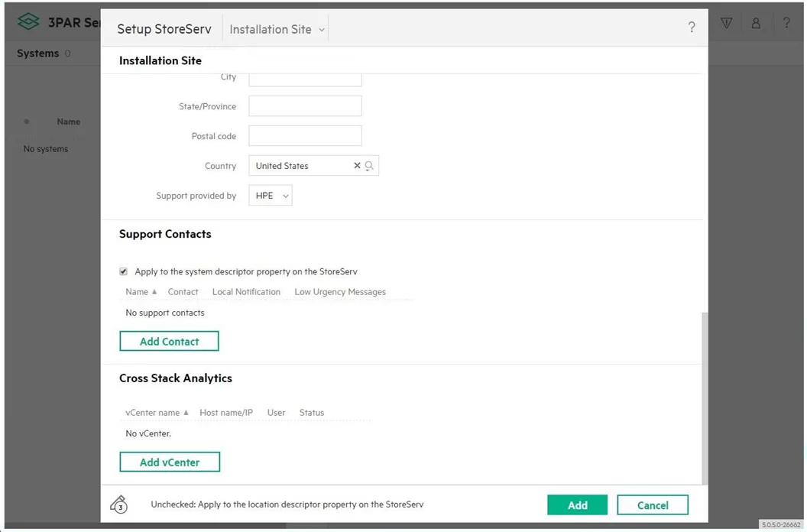Cancel the Setup StoreServ dialog
The height and width of the screenshot is (532, 807).
(x=652, y=505)
